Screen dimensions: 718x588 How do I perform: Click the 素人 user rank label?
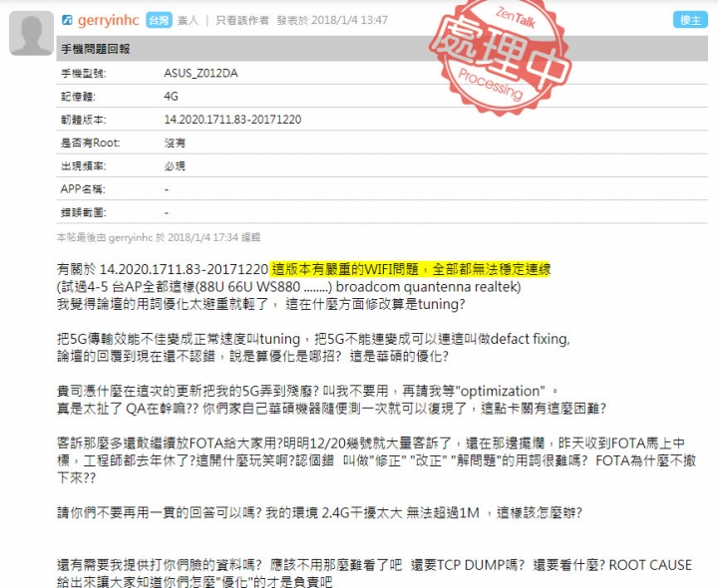[x=187, y=20]
